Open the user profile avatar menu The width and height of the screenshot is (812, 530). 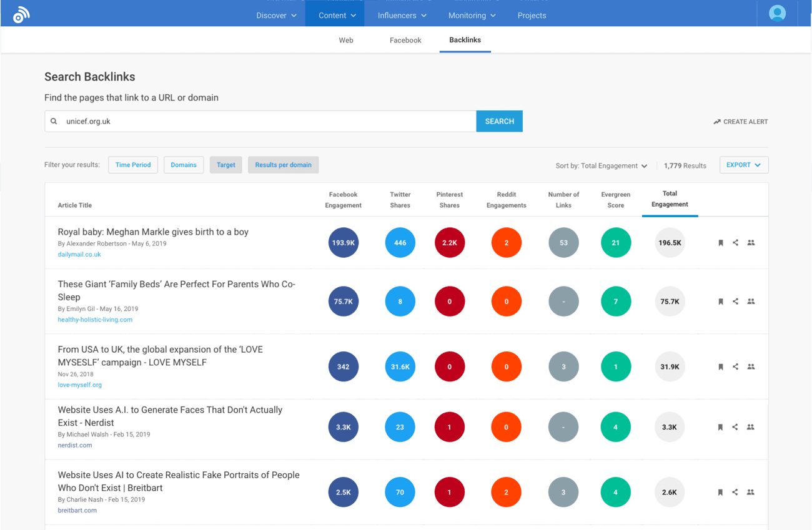(776, 12)
